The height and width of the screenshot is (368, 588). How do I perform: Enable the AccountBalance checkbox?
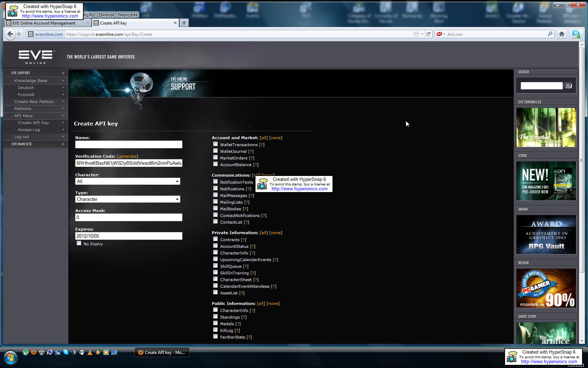[x=216, y=164]
